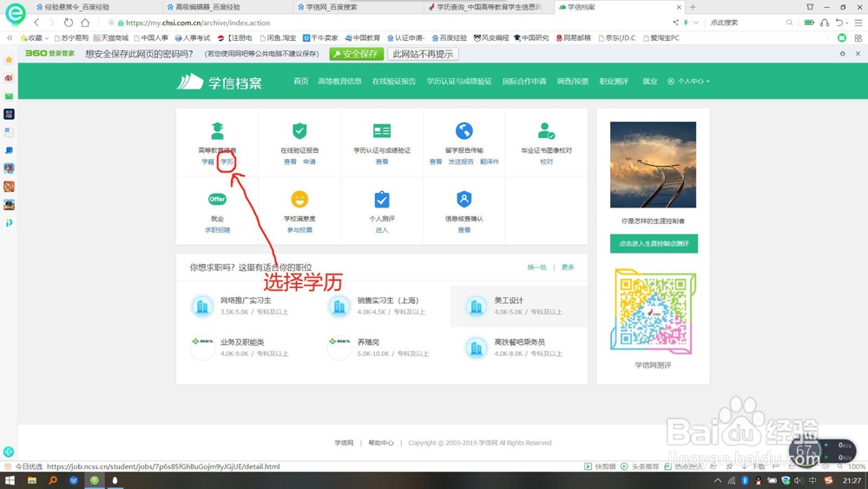Click the 帮助中心 footer link
868x489 pixels.
pyautogui.click(x=381, y=442)
